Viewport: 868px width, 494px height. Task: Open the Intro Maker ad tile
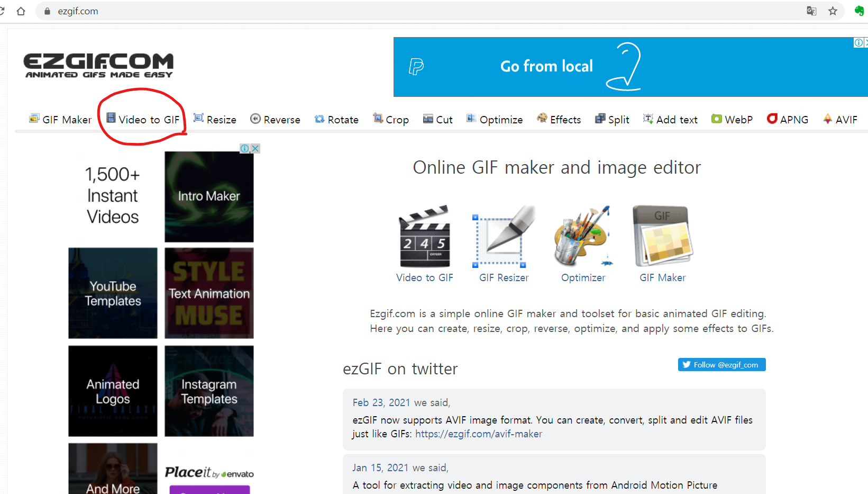click(209, 196)
